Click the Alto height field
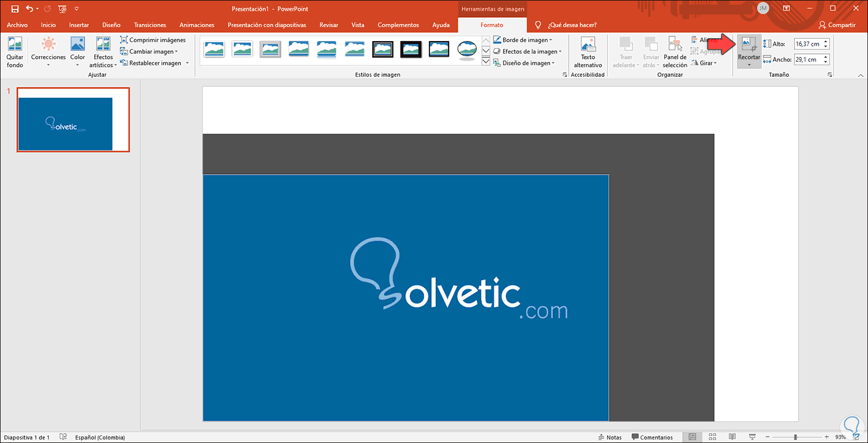The height and width of the screenshot is (443, 868). [x=812, y=44]
